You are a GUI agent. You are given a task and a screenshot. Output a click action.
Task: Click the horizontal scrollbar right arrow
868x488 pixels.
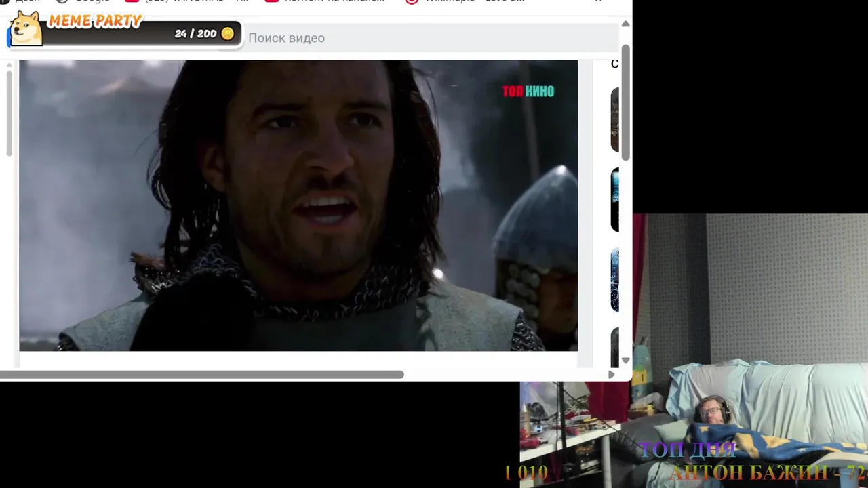pos(612,375)
